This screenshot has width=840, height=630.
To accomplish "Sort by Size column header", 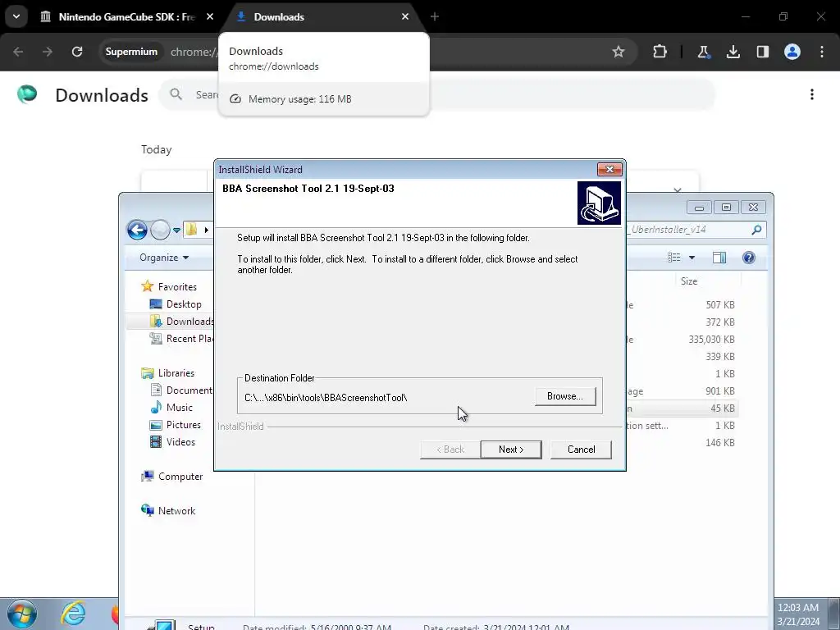I will [x=689, y=281].
